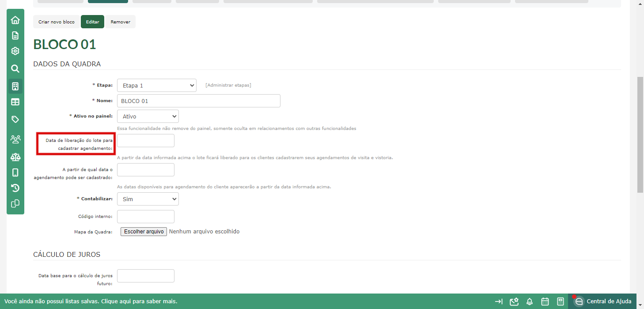Viewport: 644px width, 309px height.
Task: Click the arrow-to-bar collapse icon in bottom bar
Action: pos(499,301)
